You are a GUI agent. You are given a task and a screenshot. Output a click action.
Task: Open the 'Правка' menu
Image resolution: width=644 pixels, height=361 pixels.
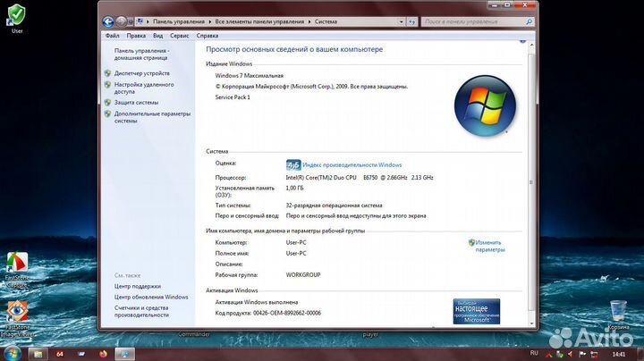coord(136,36)
